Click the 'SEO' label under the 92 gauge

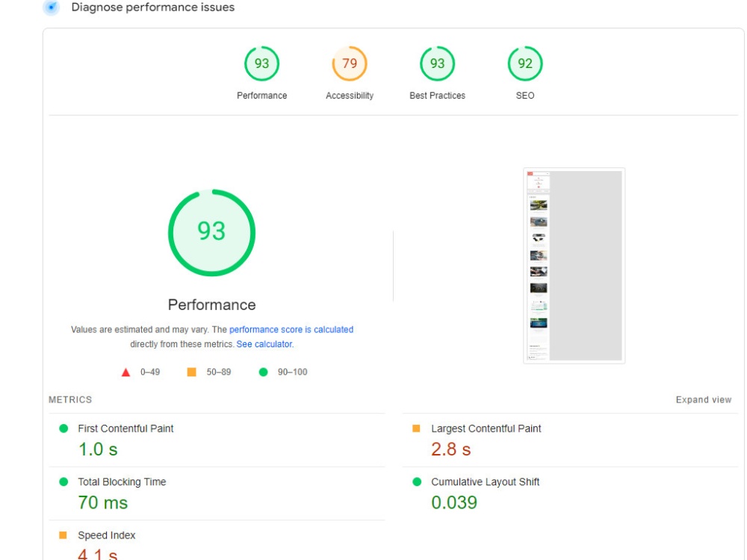coord(525,96)
